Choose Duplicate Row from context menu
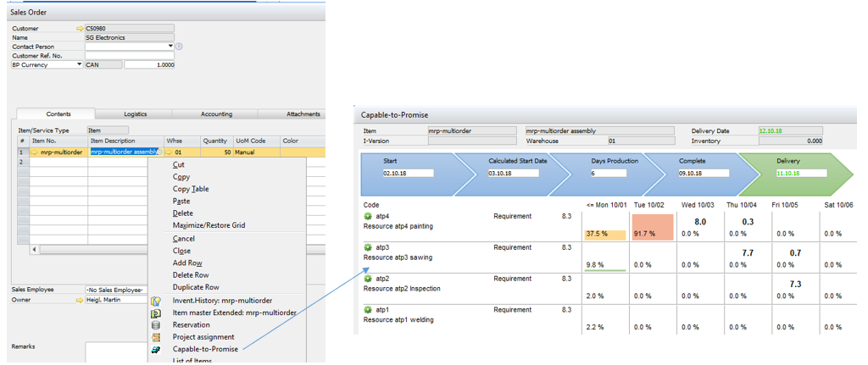Screen dimensions: 868x365 pos(196,287)
